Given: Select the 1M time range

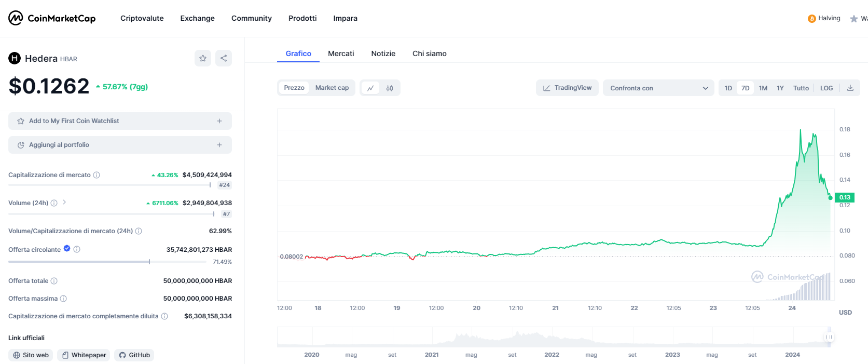Looking at the screenshot, I should point(763,88).
